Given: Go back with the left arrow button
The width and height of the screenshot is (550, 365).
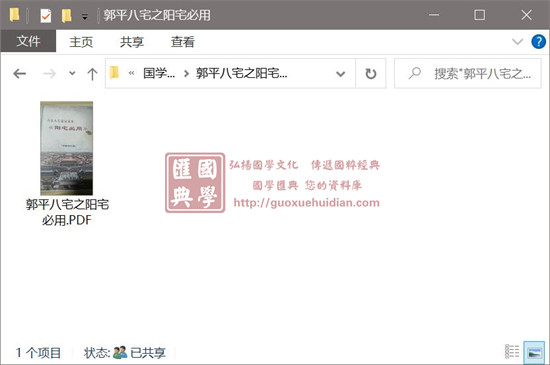Looking at the screenshot, I should [20, 74].
